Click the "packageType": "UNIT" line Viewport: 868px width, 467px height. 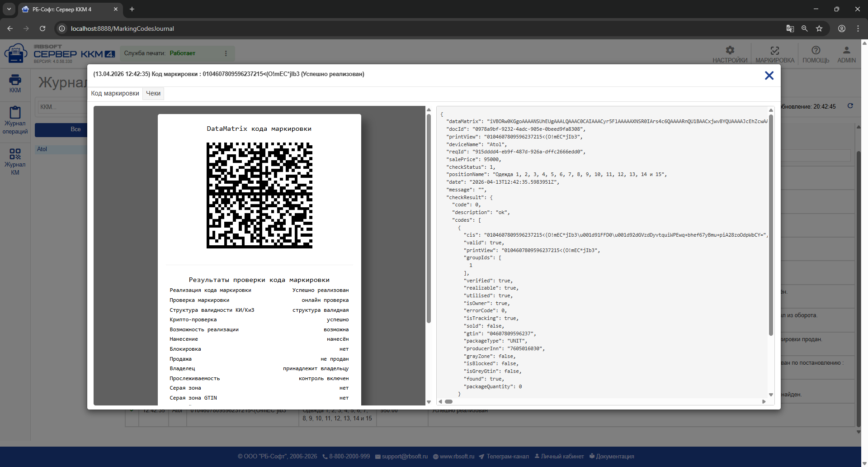point(495,341)
